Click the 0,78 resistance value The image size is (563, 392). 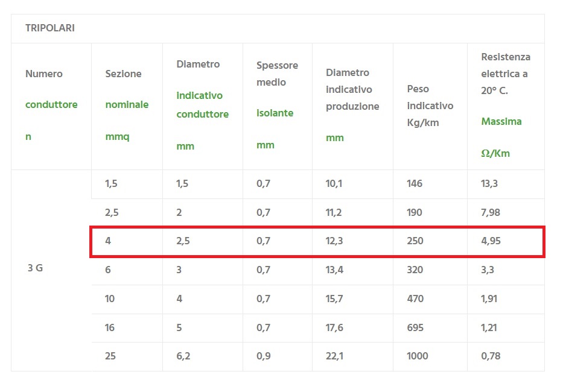point(491,356)
